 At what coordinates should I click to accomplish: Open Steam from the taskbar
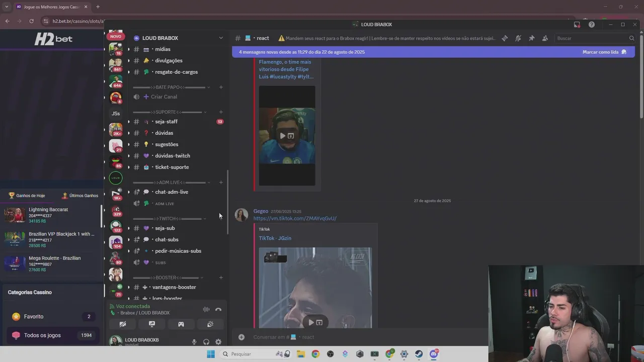coord(419,354)
